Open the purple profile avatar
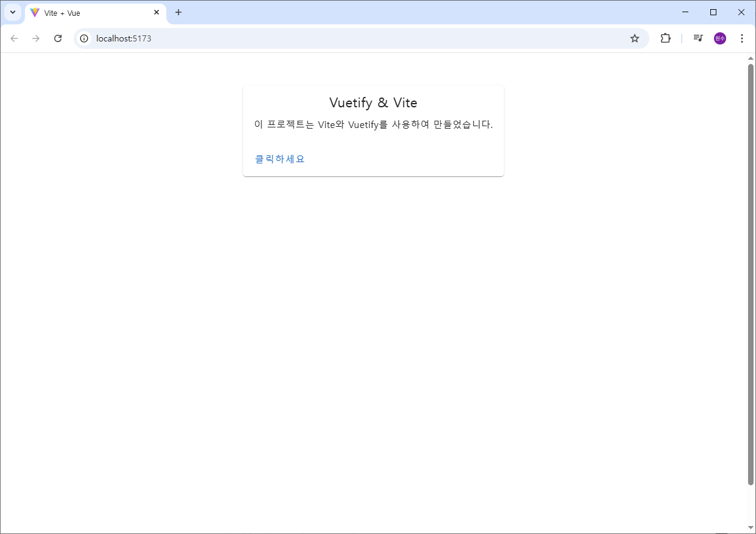The width and height of the screenshot is (756, 534). click(x=720, y=38)
